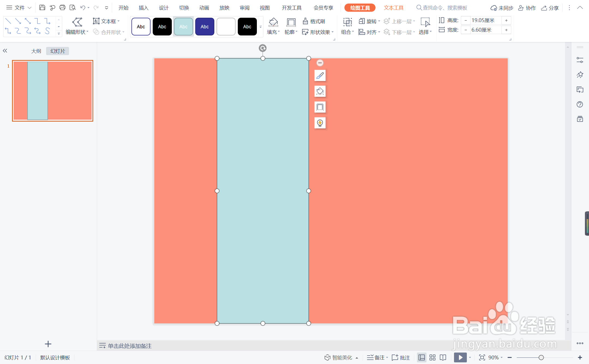
Task: Click the floating shape fill bucket icon
Action: coord(320,91)
